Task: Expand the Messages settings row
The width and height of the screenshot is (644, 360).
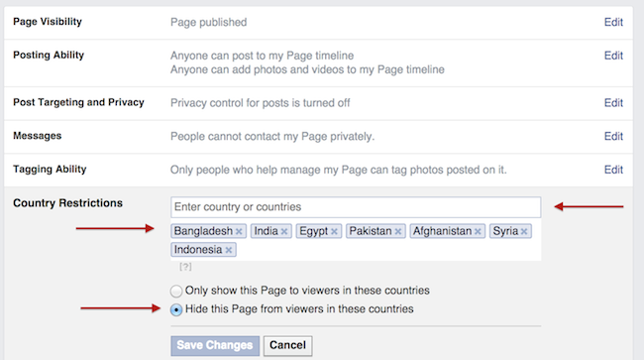Action: click(x=318, y=137)
